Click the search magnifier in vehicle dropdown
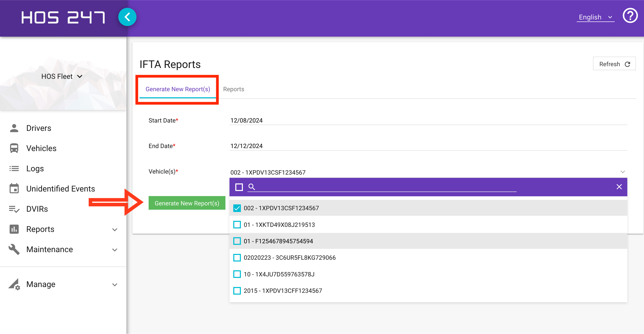The width and height of the screenshot is (644, 334). click(252, 187)
